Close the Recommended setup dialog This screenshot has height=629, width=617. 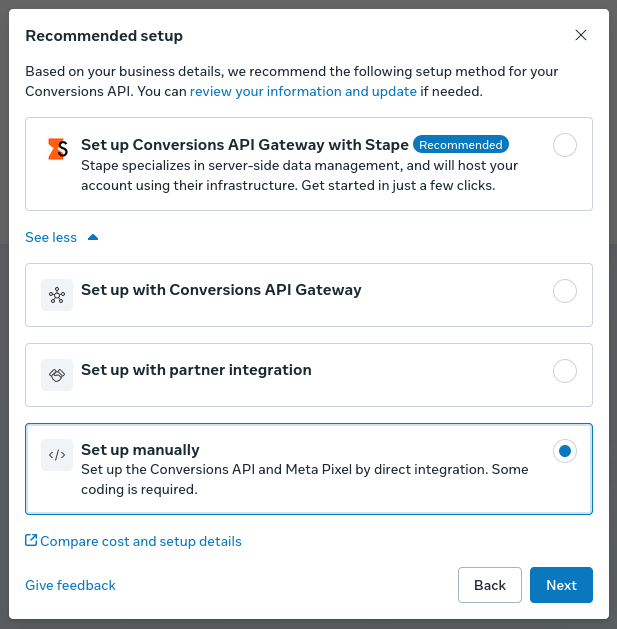tap(580, 35)
